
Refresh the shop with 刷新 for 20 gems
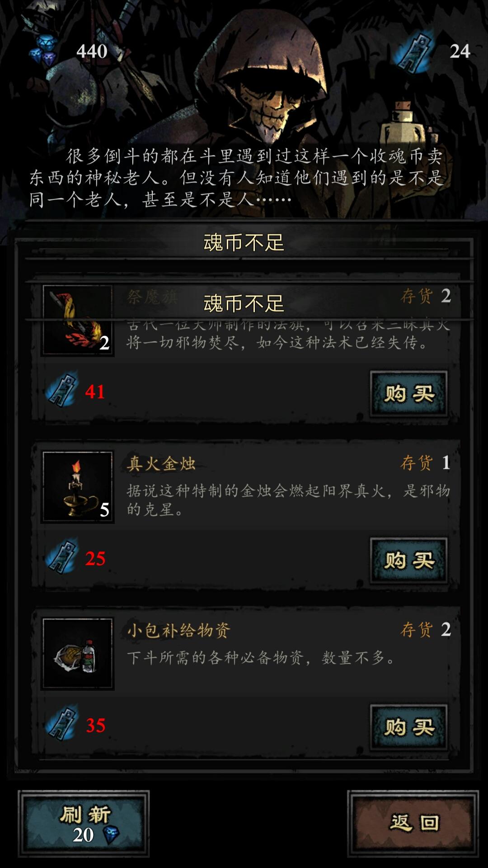point(84,824)
